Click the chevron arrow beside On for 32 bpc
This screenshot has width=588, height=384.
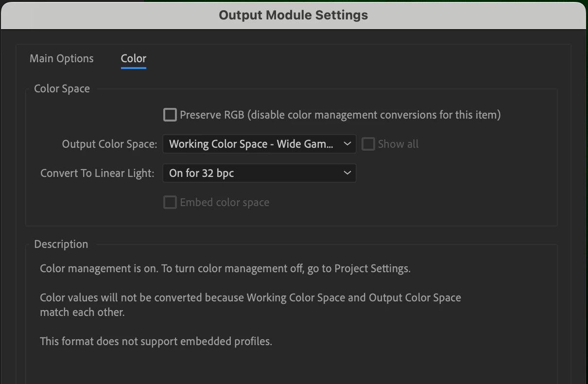(x=347, y=173)
